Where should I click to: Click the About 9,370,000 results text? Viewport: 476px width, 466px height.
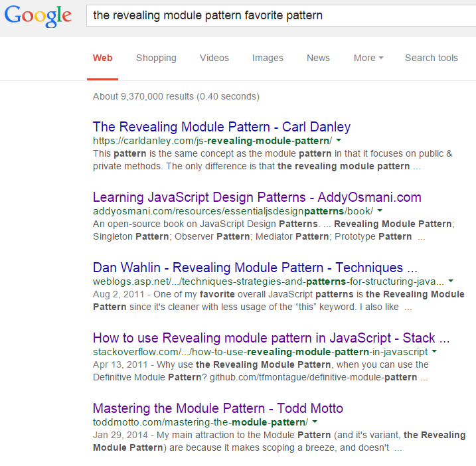pyautogui.click(x=176, y=96)
